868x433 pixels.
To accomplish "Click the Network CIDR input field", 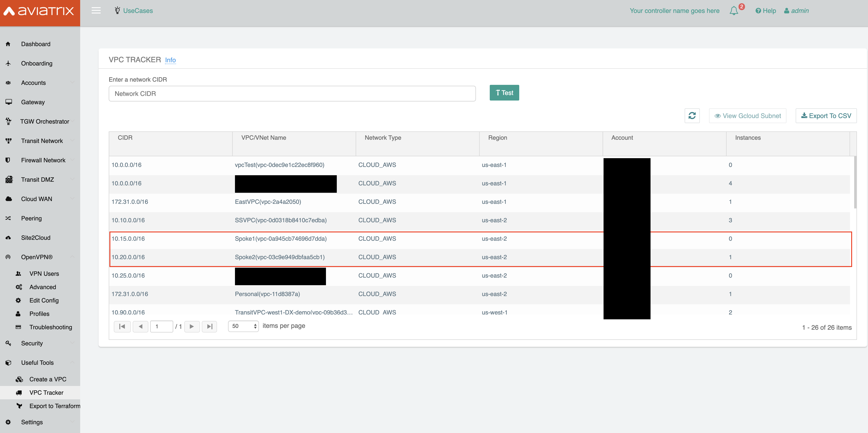I will tap(292, 93).
